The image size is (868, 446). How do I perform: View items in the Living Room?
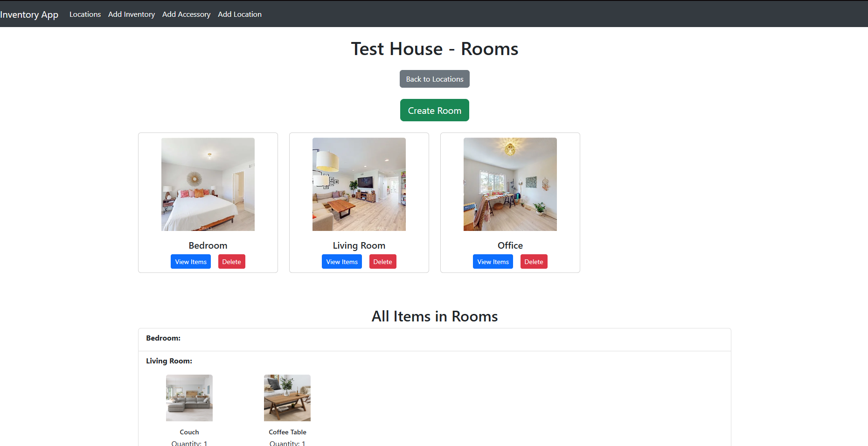click(341, 261)
